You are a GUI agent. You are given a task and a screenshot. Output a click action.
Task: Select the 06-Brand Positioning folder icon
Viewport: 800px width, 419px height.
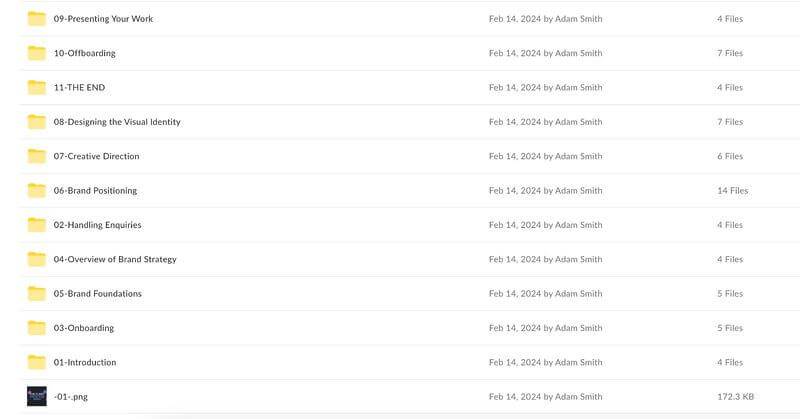point(36,190)
